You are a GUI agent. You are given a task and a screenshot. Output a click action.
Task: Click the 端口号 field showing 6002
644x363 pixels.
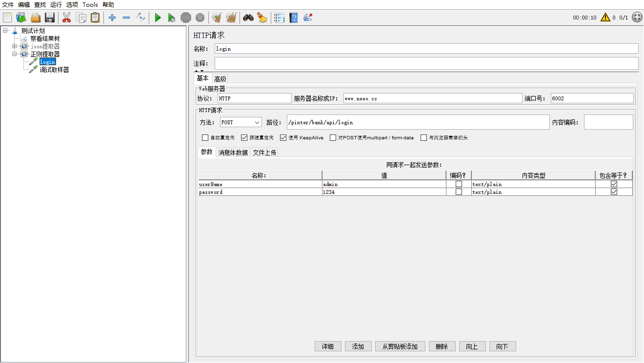592,98
